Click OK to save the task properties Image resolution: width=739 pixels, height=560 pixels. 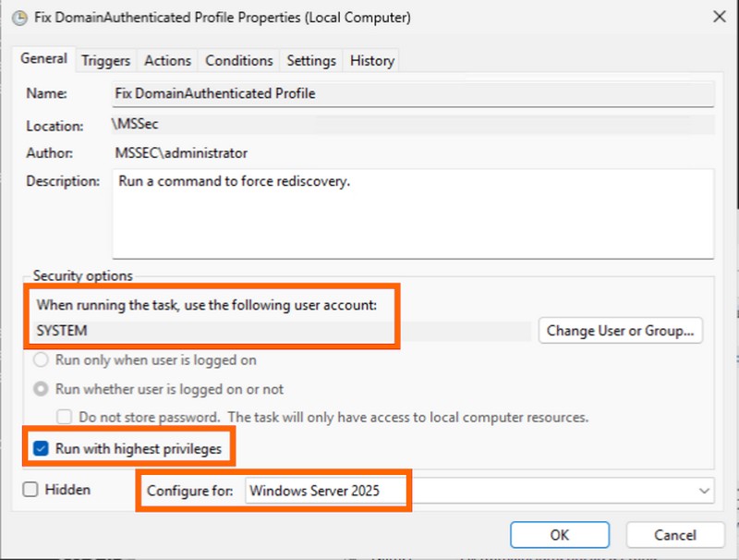pos(560,535)
